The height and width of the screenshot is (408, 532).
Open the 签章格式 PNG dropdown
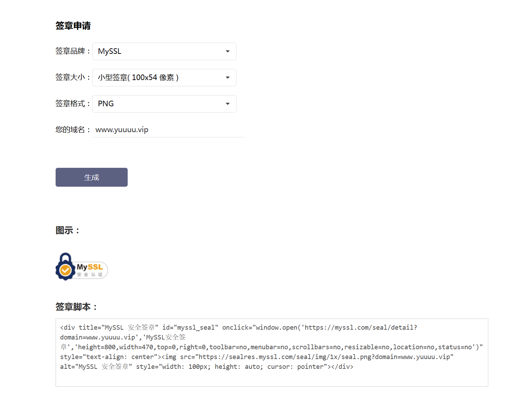pyautogui.click(x=164, y=104)
